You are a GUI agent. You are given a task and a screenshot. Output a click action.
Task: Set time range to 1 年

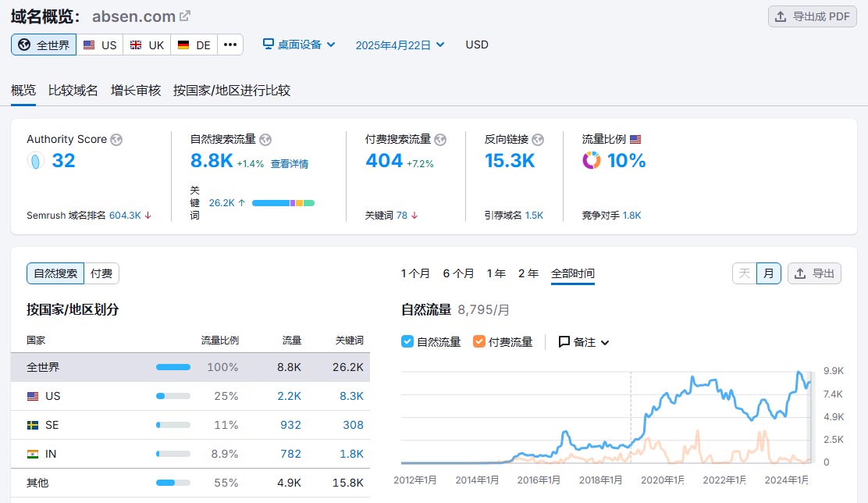click(496, 273)
